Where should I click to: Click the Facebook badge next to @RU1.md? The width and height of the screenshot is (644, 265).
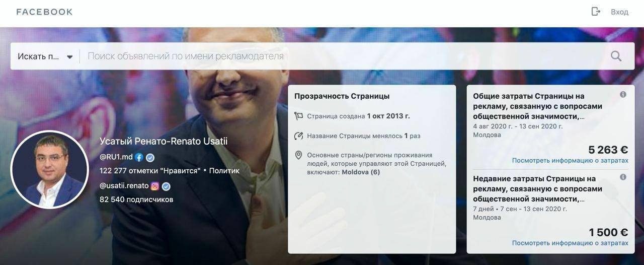139,157
